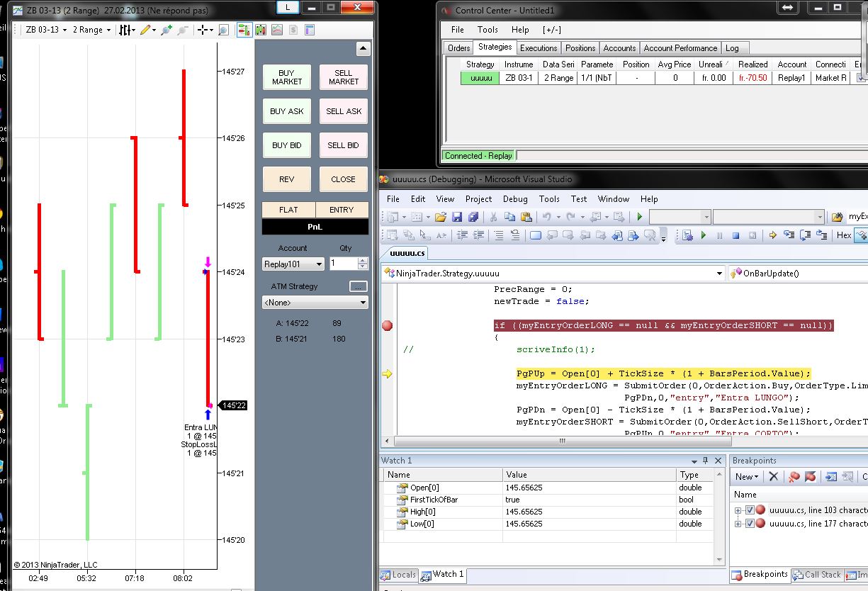Save uuuuu.cs with the floppy disk icon

click(457, 217)
